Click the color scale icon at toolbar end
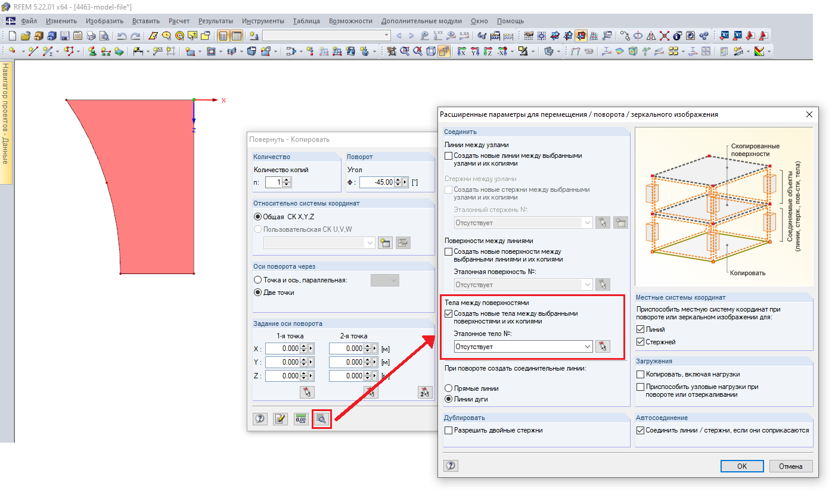Viewport: 832px width, 504px height. (759, 52)
